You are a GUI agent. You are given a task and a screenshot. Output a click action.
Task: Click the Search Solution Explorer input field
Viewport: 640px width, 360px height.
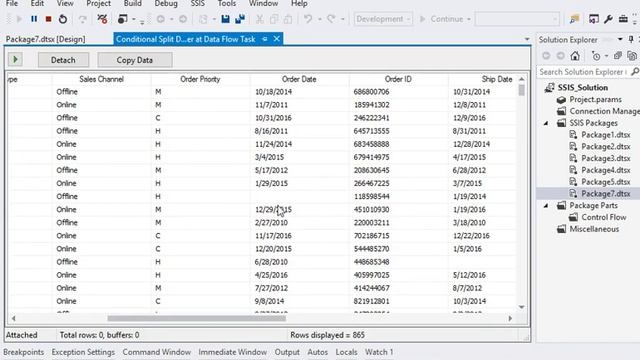click(x=583, y=72)
